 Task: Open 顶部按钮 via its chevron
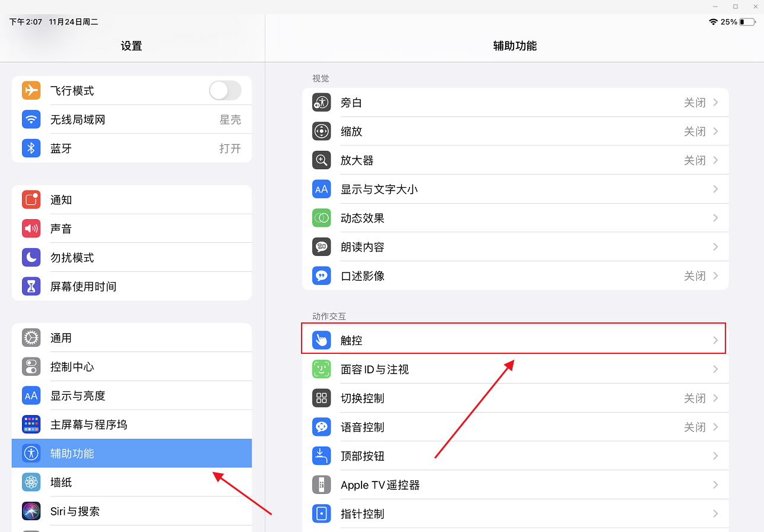[716, 455]
